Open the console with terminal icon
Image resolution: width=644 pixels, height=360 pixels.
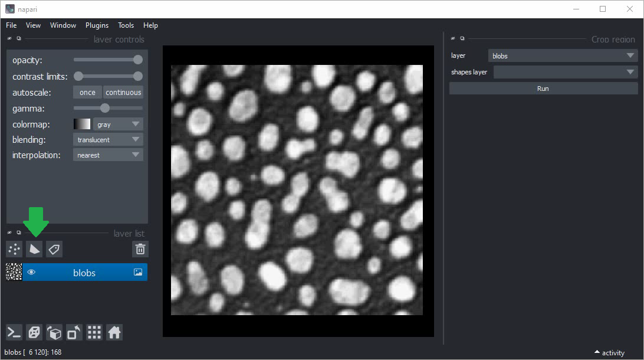pyautogui.click(x=14, y=333)
